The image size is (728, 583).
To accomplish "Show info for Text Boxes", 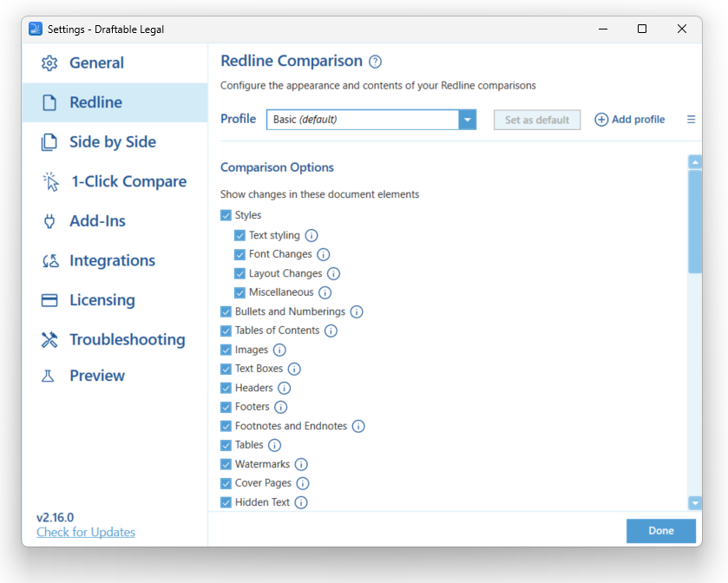I will tap(294, 369).
